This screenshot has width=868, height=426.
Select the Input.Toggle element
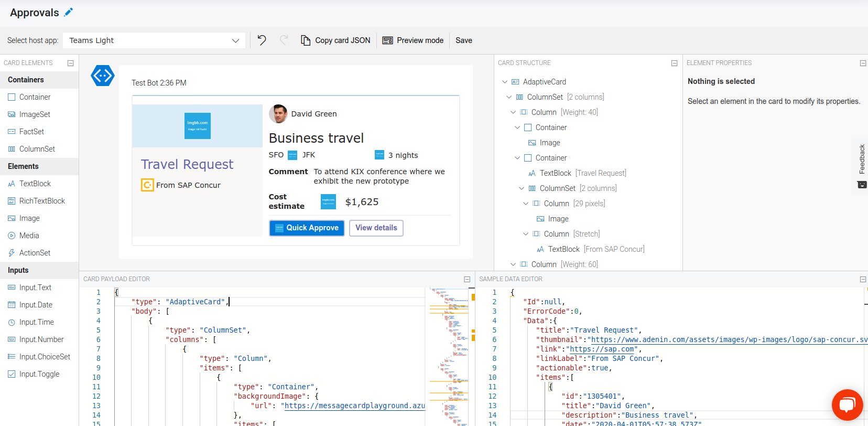[x=39, y=374]
